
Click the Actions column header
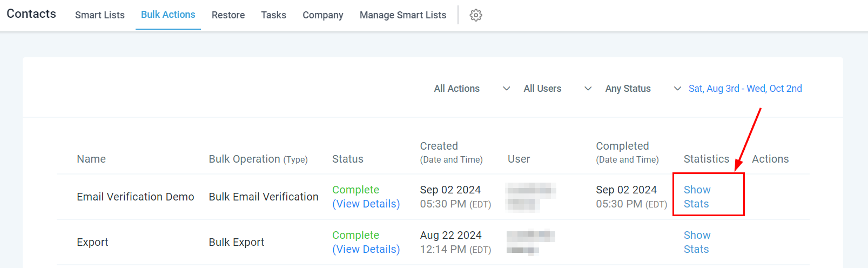pyautogui.click(x=770, y=159)
